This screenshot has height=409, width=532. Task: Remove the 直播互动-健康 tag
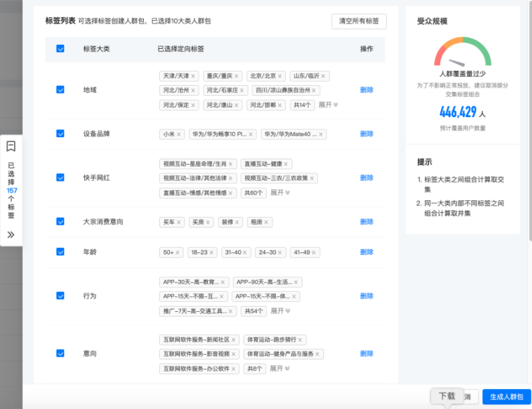coord(286,164)
